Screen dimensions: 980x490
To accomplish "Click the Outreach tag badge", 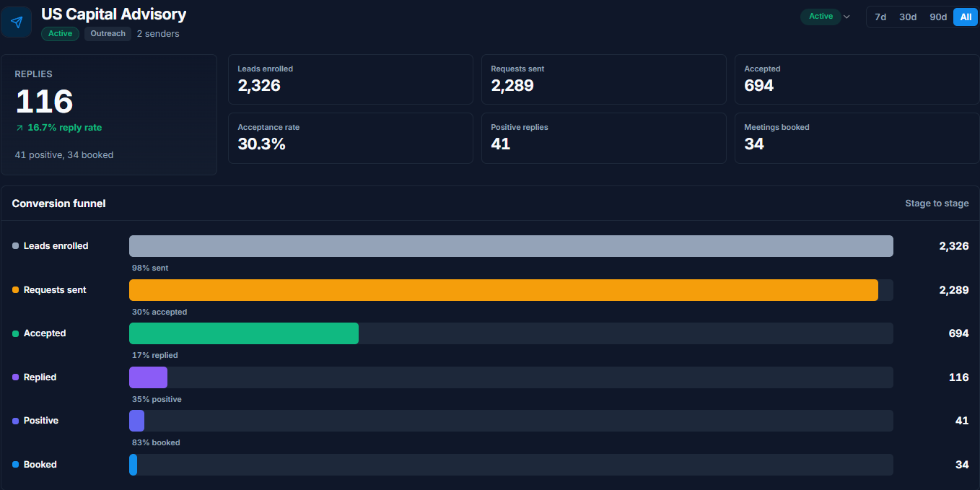I will click(108, 33).
